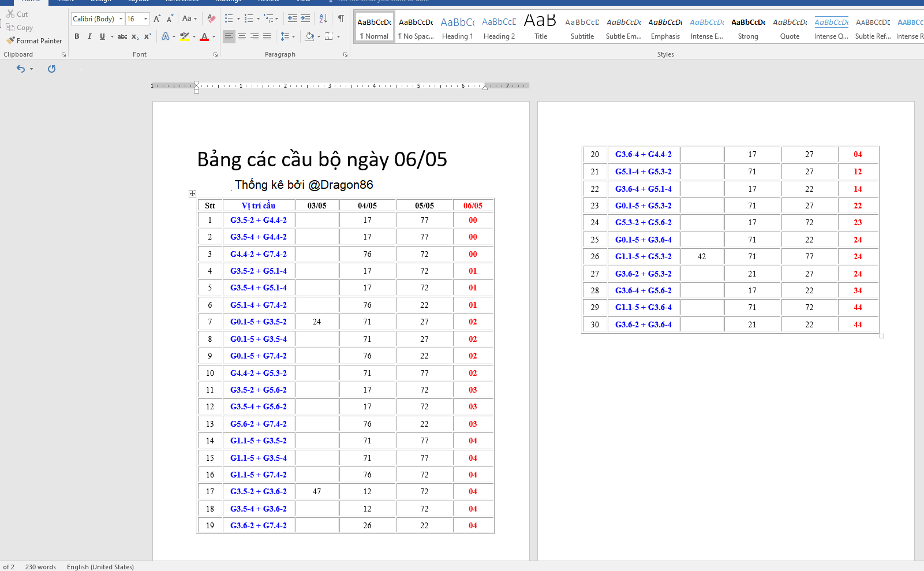Click the table move handle
This screenshot has width=924, height=571.
[x=192, y=193]
